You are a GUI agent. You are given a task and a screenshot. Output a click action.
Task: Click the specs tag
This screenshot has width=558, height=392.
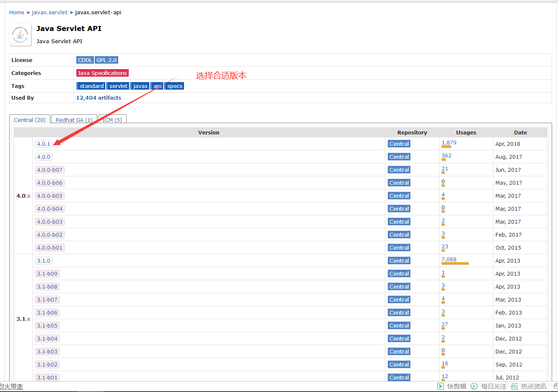tap(175, 86)
